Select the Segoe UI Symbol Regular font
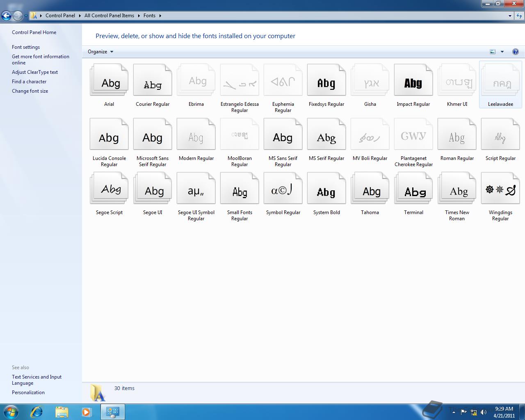Image resolution: width=525 pixels, height=420 pixels. pos(196,189)
